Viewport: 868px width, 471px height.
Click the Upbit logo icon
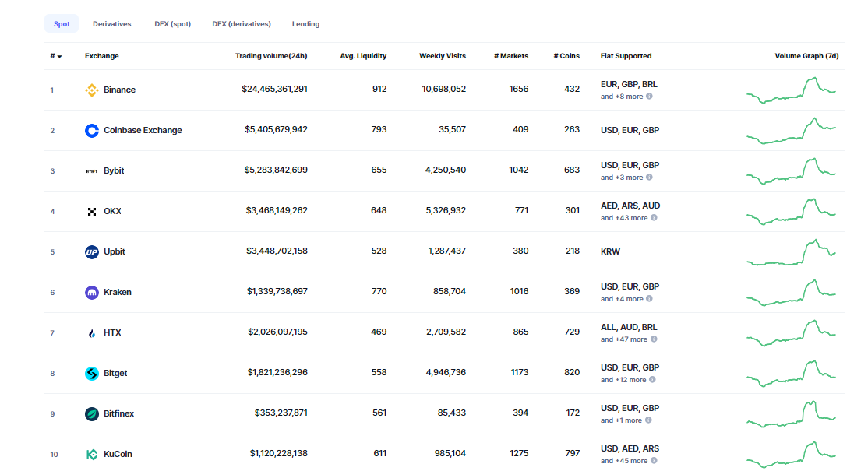pyautogui.click(x=92, y=252)
